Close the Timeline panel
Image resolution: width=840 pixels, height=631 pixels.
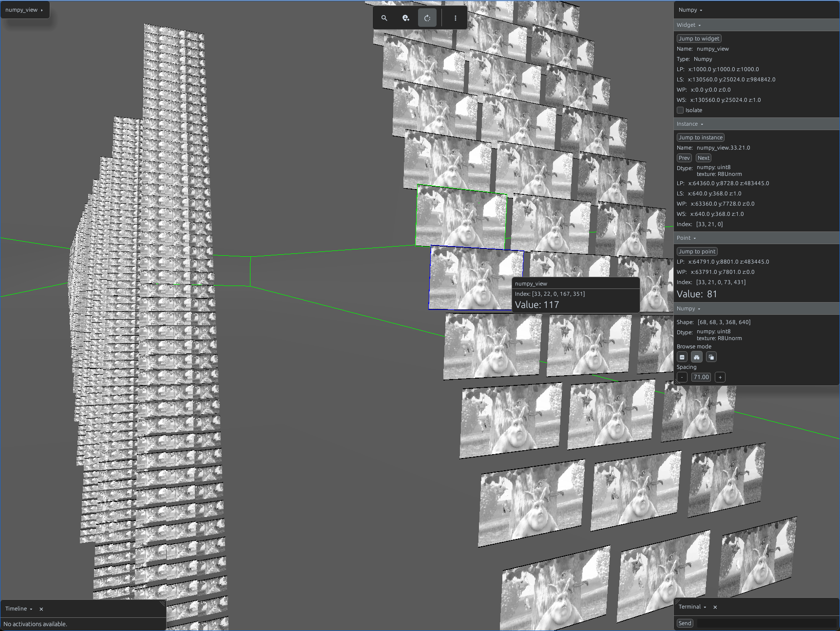click(x=41, y=609)
